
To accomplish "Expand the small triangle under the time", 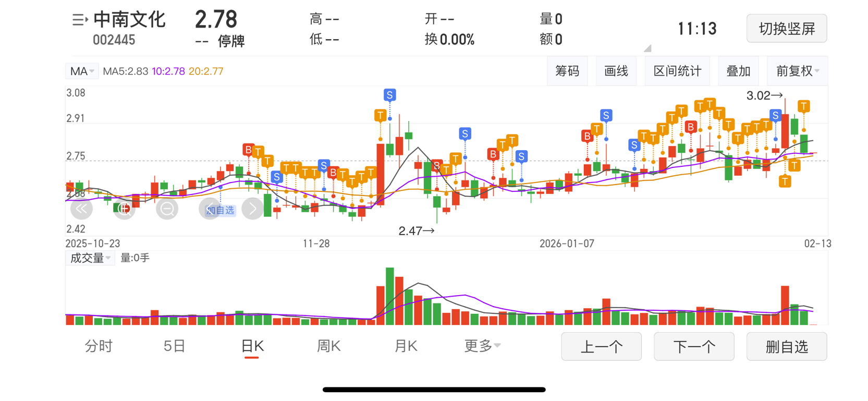I will point(647,48).
